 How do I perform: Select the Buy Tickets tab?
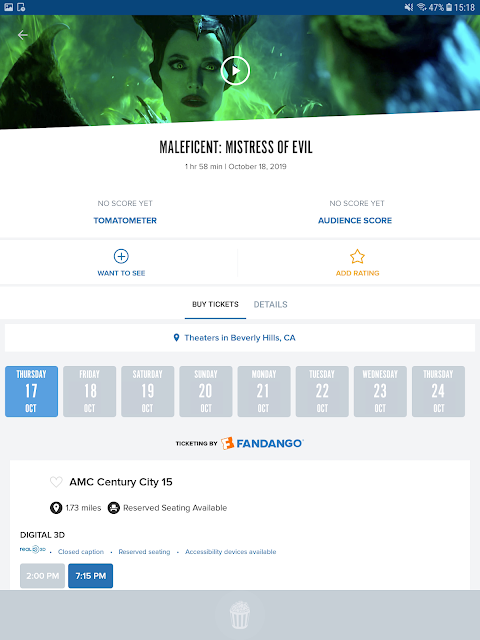click(215, 304)
